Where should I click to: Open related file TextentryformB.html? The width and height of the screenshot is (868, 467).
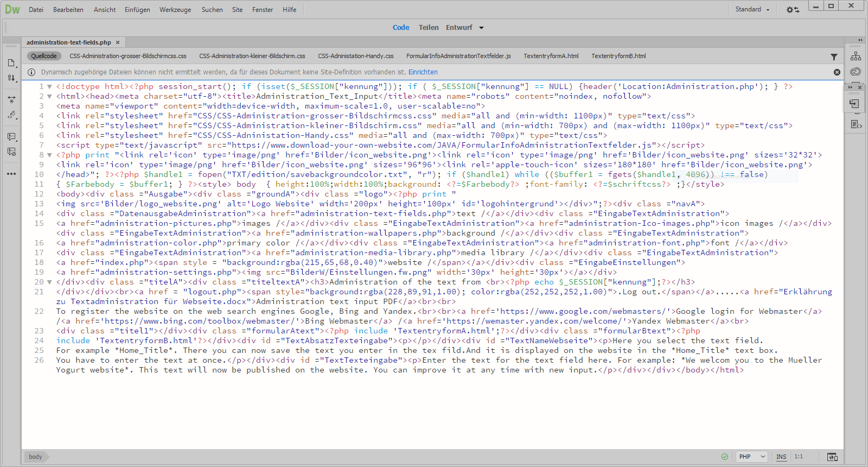click(618, 56)
